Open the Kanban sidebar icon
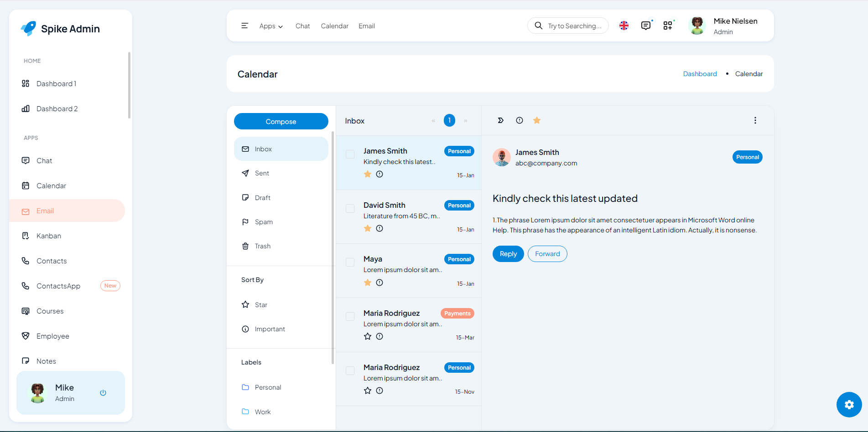 coord(26,236)
